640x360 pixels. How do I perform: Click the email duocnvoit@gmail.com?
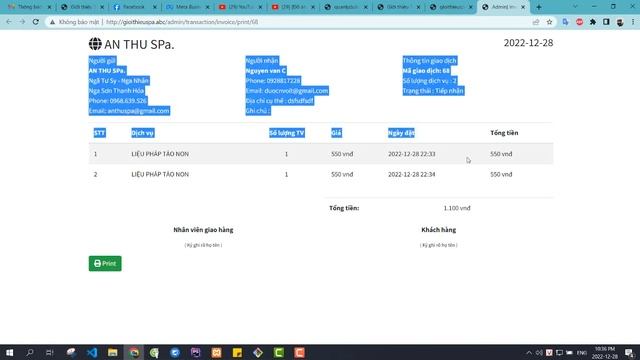pyautogui.click(x=296, y=91)
